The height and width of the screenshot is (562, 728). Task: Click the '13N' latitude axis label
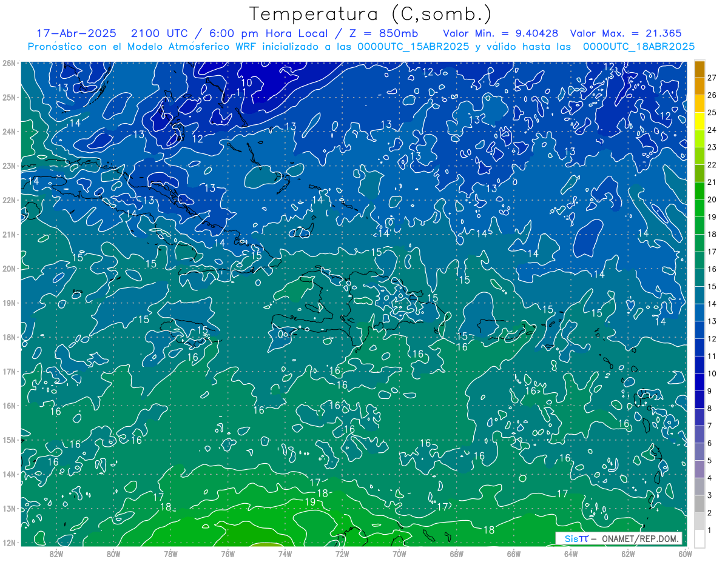(8, 508)
